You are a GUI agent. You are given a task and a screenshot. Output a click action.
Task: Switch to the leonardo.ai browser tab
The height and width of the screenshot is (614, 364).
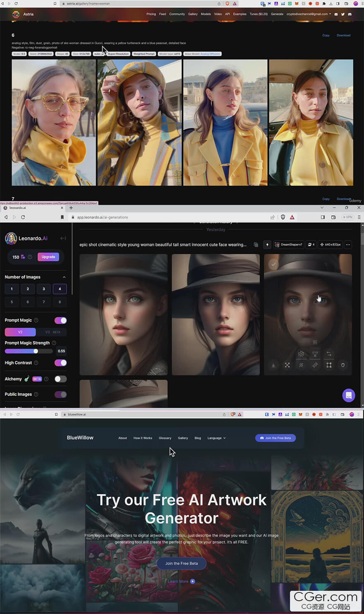pos(33,208)
